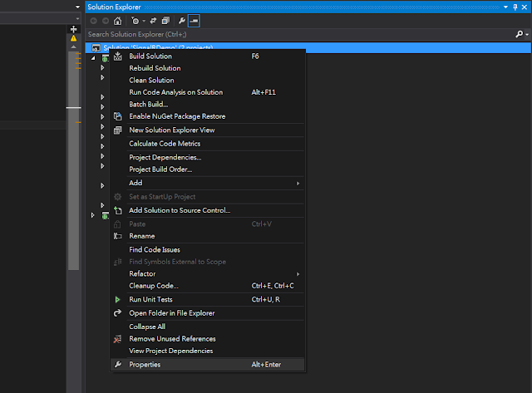Choose Properties at the bottom of the menu

[x=145, y=365]
